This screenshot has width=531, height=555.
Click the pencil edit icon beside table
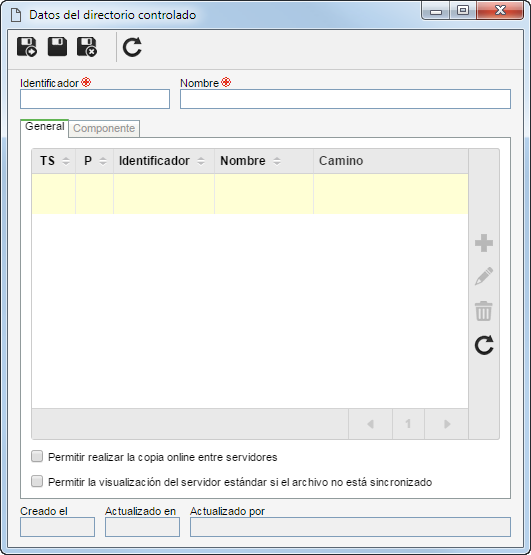point(484,276)
